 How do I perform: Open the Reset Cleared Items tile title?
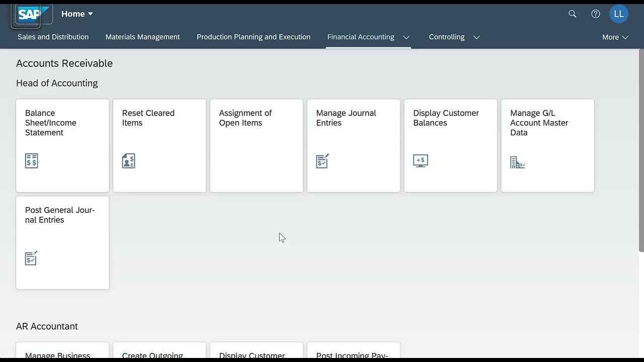pyautogui.click(x=148, y=118)
